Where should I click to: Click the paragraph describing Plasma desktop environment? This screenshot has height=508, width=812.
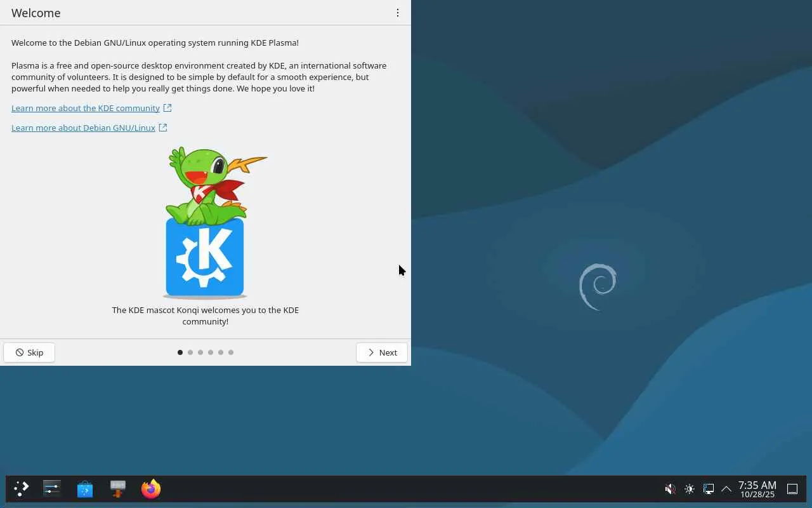click(x=199, y=77)
